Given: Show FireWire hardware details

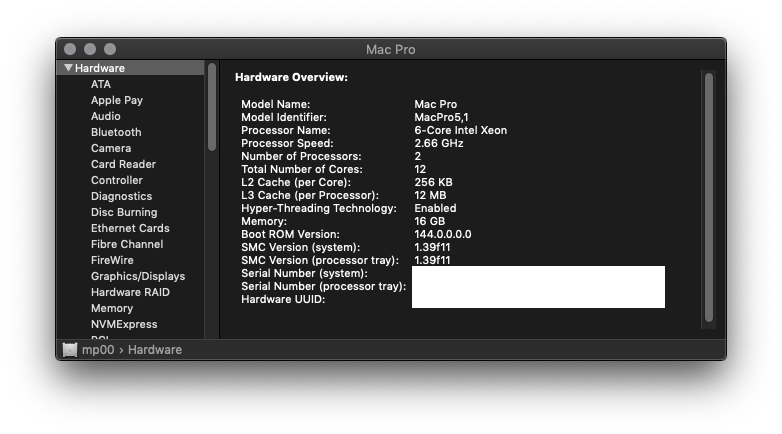Looking at the screenshot, I should 112,260.
